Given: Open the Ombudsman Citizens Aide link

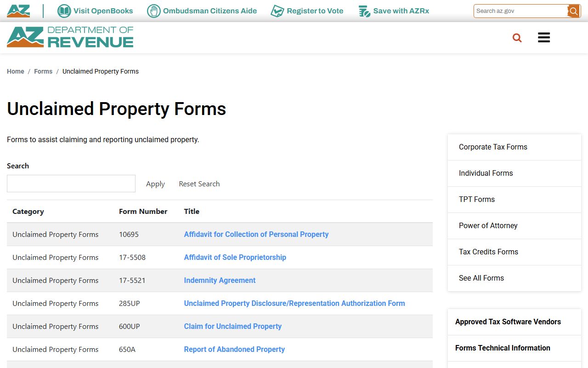Looking at the screenshot, I should pos(210,11).
